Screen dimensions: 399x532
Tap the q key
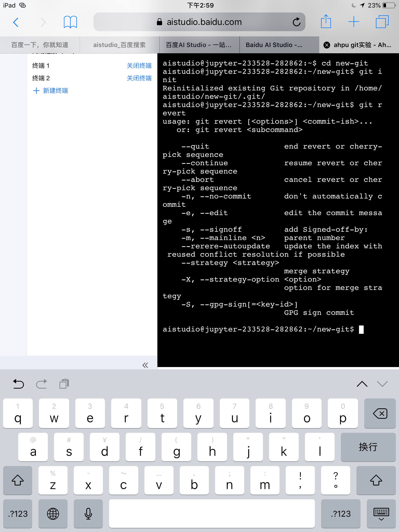point(18,413)
